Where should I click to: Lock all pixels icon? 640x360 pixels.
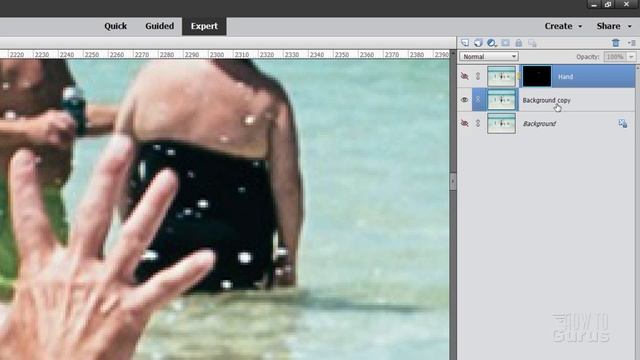519,43
